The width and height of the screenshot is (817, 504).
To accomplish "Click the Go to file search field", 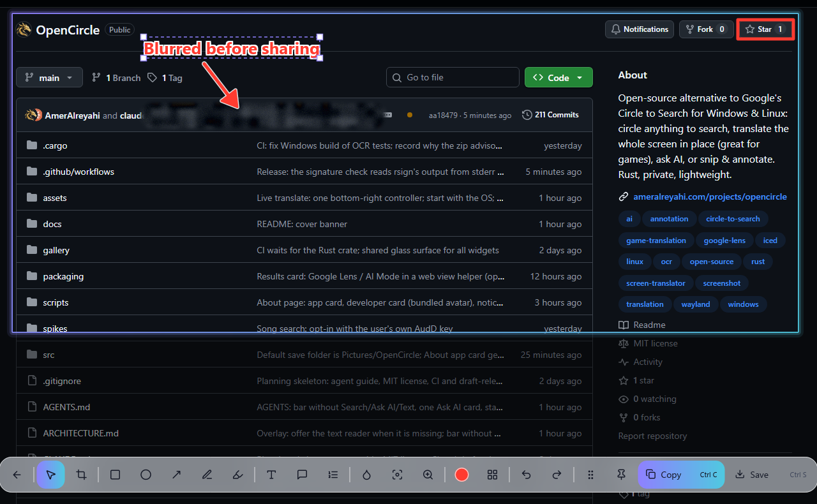I will 453,77.
